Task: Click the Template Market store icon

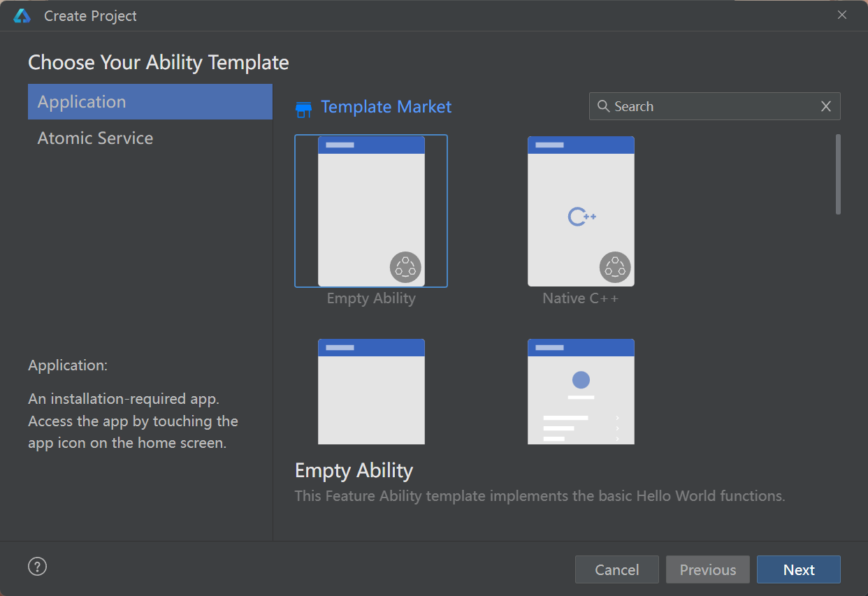Action: (303, 108)
